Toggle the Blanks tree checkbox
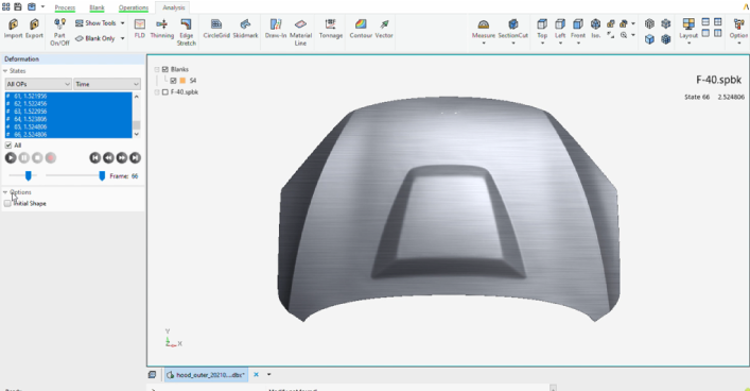This screenshot has width=750, height=391. coord(165,69)
